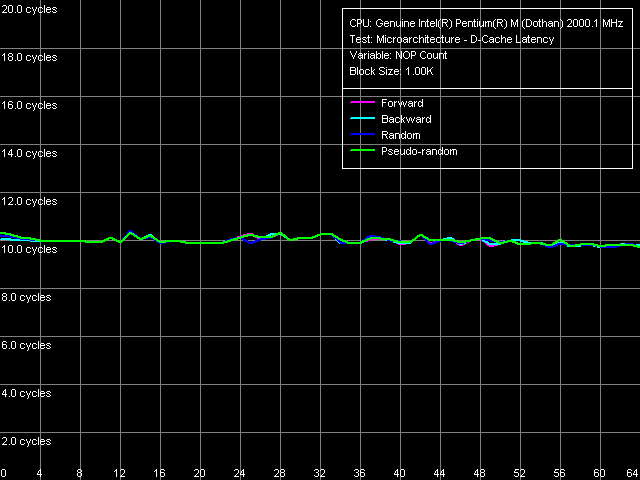Click the 14.0 cycles axis label

click(x=29, y=153)
